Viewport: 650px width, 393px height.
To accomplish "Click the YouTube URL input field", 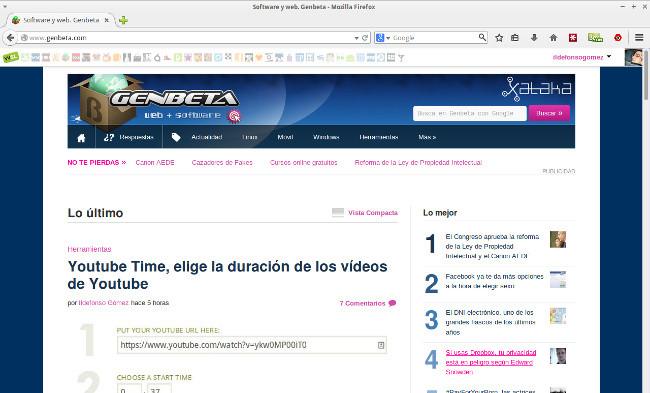I will point(252,345).
